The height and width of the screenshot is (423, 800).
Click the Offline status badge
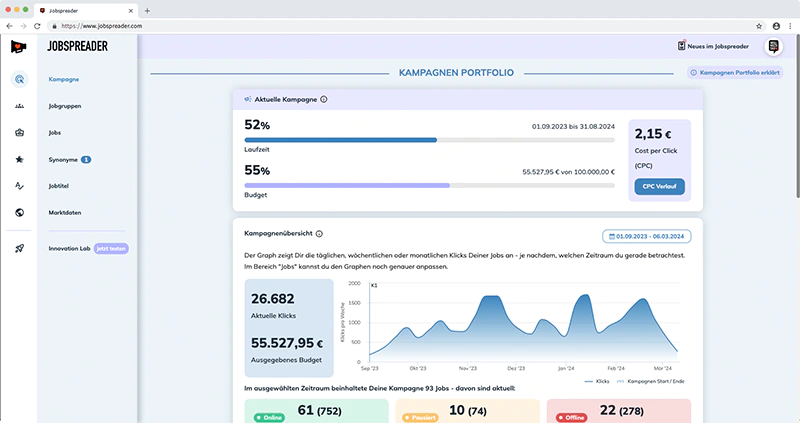(x=571, y=417)
